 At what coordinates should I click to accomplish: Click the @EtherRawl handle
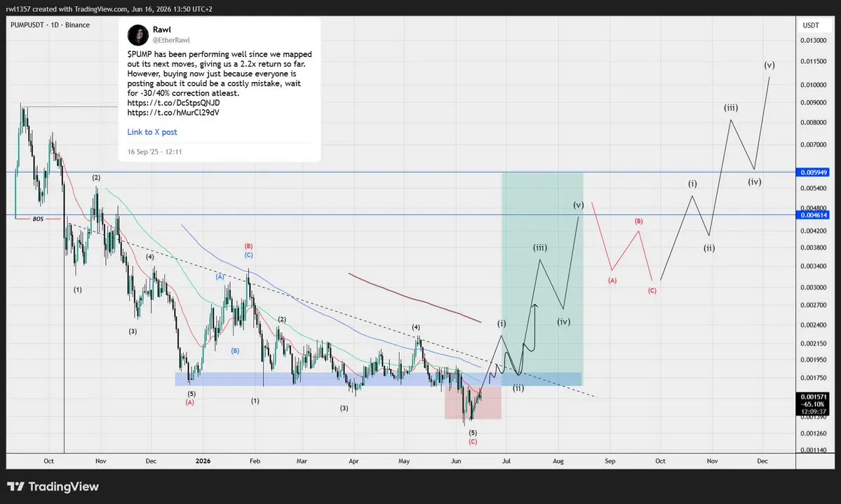[x=171, y=40]
